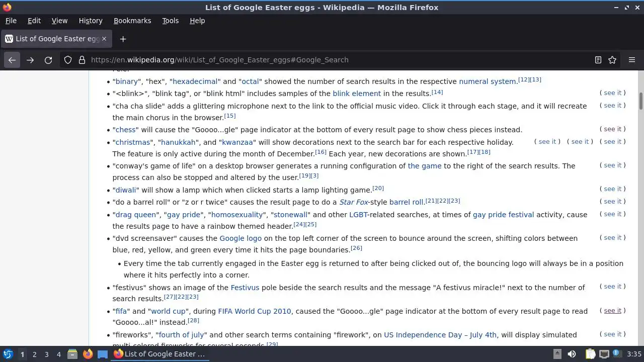Image resolution: width=644 pixels, height=362 pixels.
Task: Launch Firefox from taskbar quick launcher
Action: 88,354
